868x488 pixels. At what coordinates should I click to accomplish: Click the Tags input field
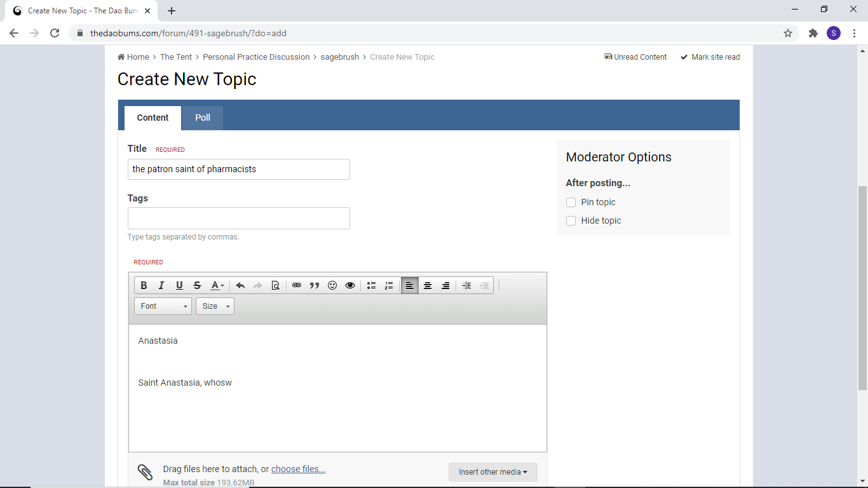click(239, 218)
